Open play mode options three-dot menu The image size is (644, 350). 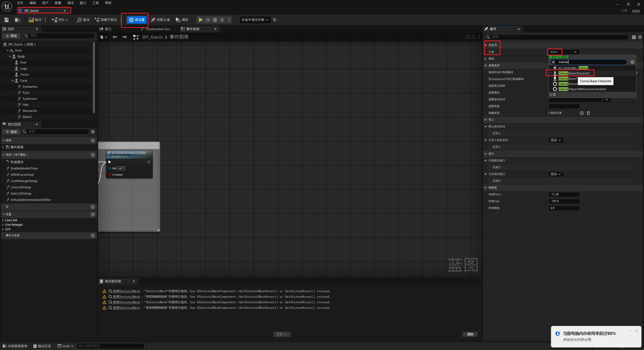tap(229, 20)
